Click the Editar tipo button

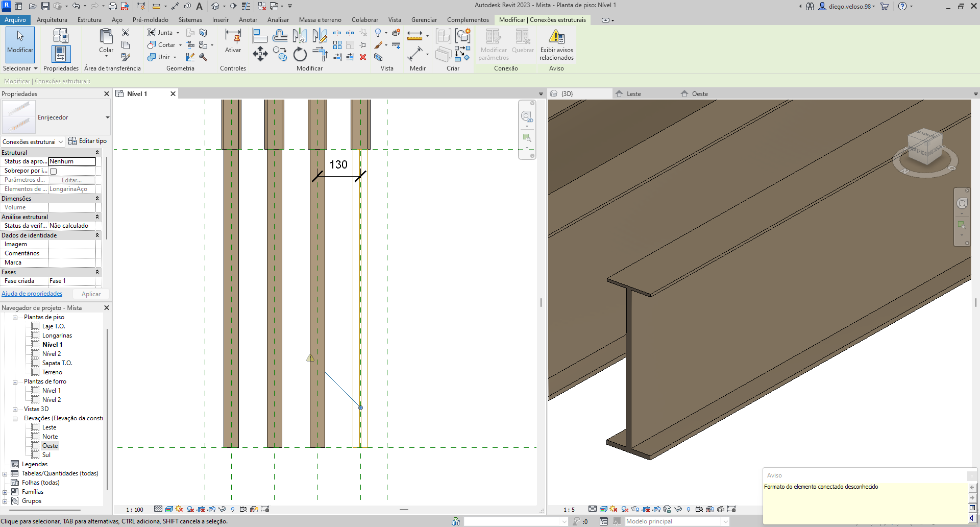click(x=87, y=141)
